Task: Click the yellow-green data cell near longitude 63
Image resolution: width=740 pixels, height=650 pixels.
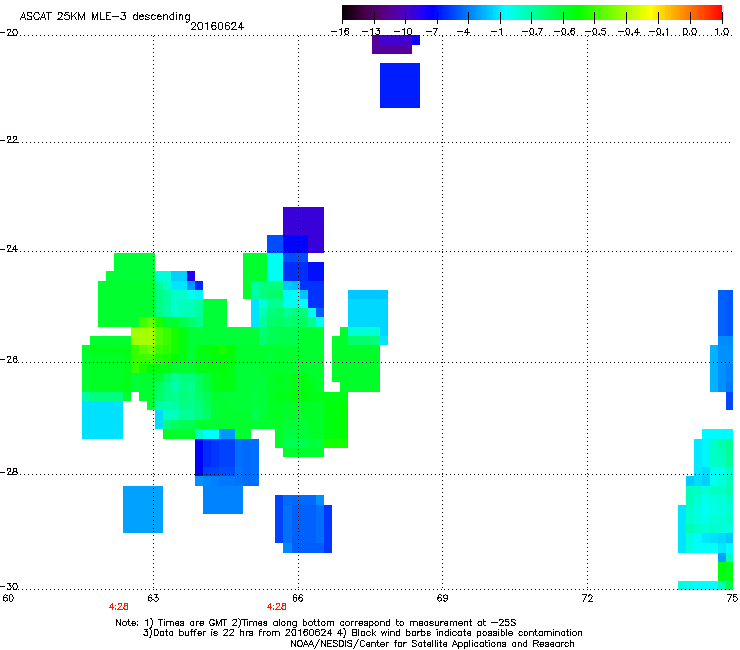Action: coord(142,336)
